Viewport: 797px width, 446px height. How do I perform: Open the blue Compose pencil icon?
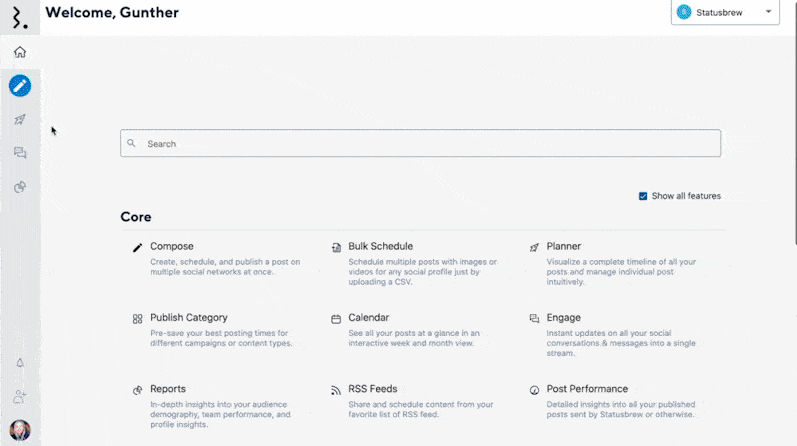[20, 86]
